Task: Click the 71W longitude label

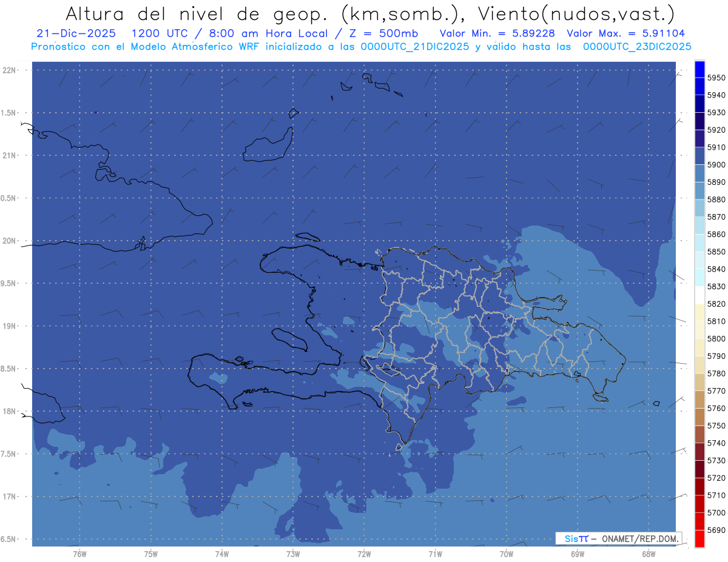Action: tap(435, 554)
